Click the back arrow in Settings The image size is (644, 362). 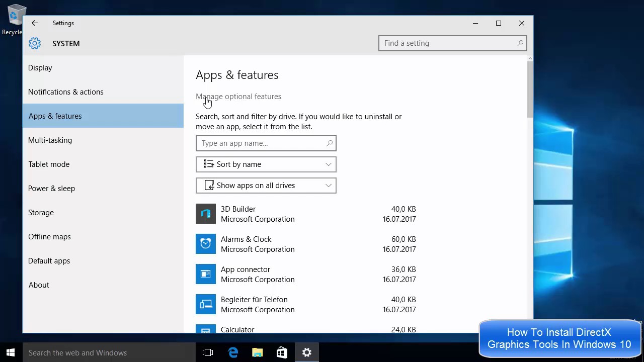pos(34,23)
